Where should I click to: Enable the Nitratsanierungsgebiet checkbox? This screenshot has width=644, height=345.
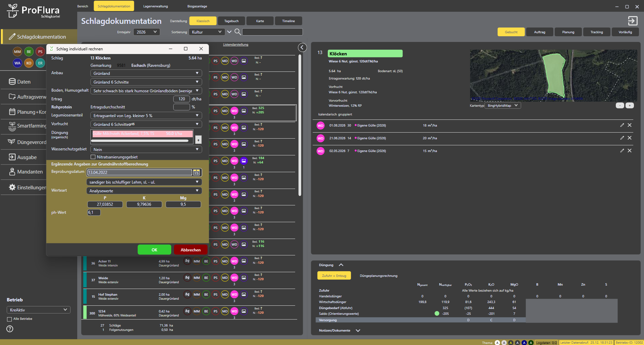pos(93,157)
